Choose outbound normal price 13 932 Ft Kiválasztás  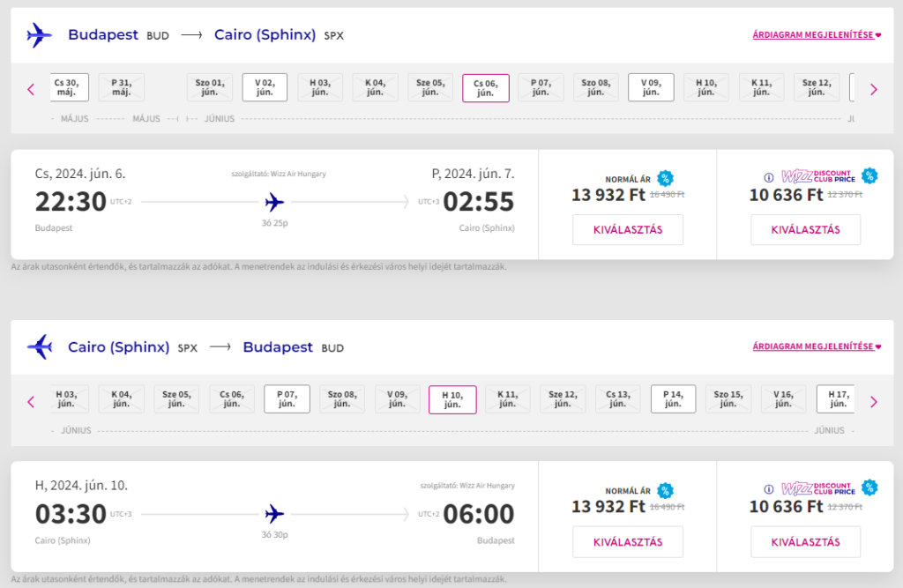(628, 230)
